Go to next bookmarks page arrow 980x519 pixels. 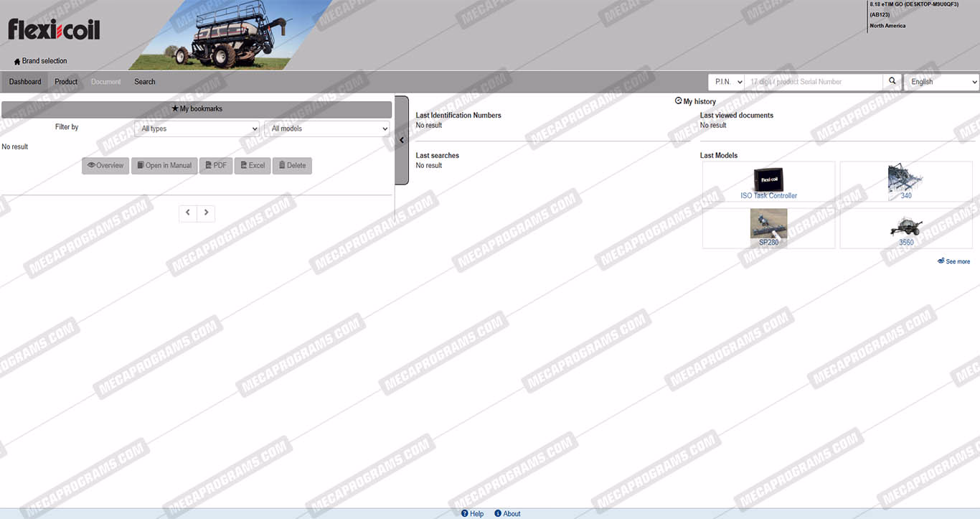[206, 212]
